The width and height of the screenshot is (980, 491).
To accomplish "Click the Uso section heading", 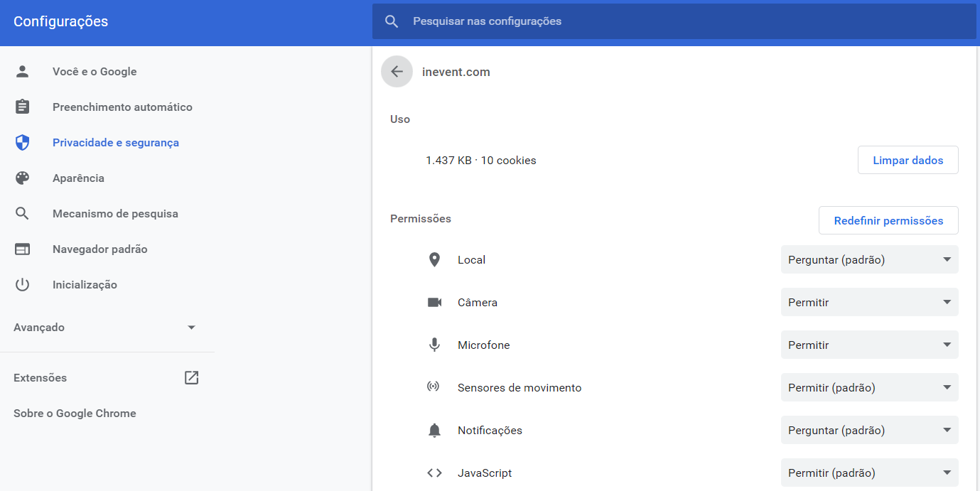I will pos(400,119).
